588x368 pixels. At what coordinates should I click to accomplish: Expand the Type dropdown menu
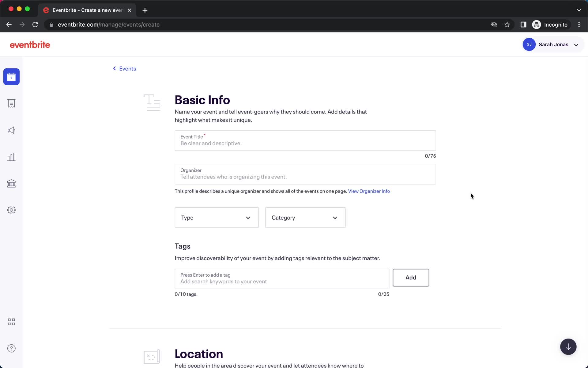pyautogui.click(x=216, y=217)
